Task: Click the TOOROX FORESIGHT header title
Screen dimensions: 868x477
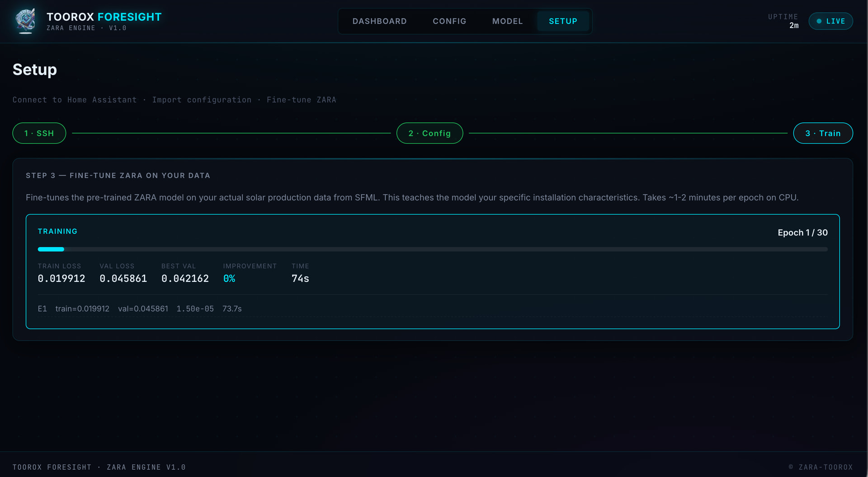Action: pos(104,17)
